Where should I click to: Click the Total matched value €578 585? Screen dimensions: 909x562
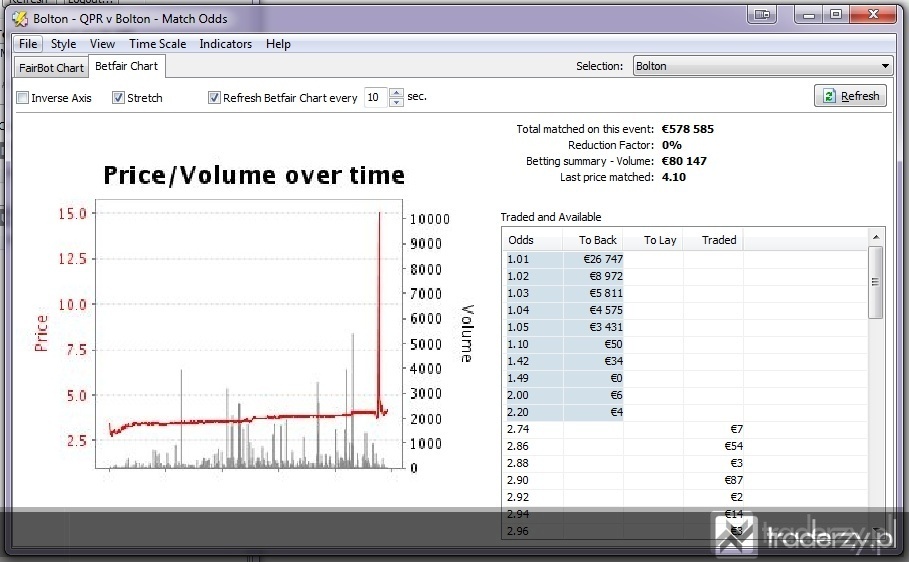tap(688, 129)
